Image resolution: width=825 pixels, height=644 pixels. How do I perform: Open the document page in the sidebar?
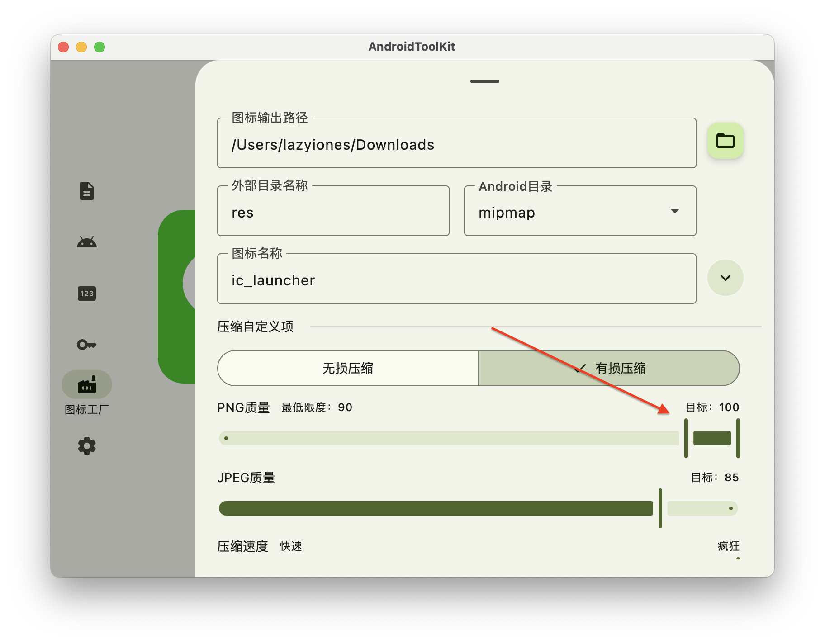click(x=87, y=191)
